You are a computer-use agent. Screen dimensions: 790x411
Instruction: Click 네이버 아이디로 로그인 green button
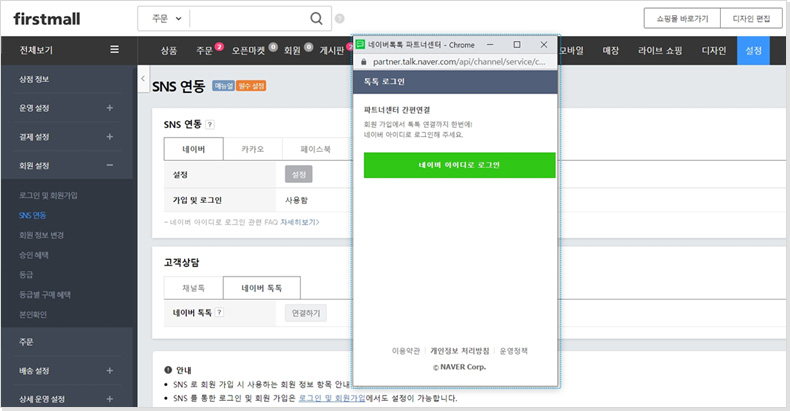point(459,165)
